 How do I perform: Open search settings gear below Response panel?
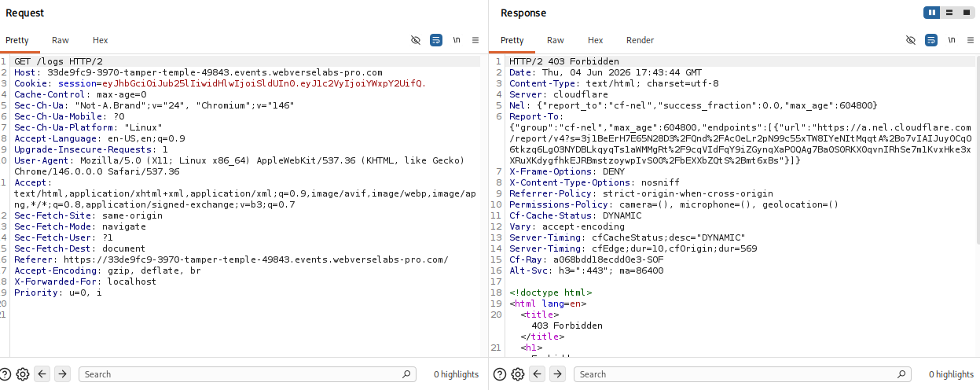tap(518, 374)
